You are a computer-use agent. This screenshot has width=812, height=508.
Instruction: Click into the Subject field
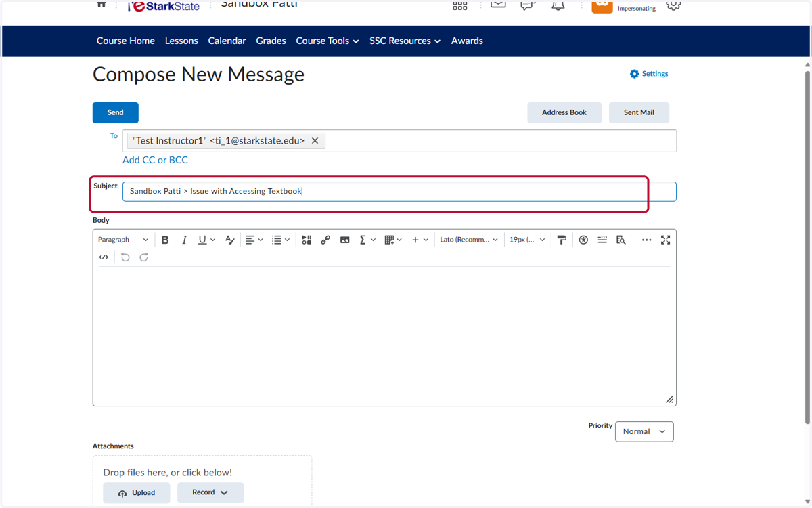[399, 192]
